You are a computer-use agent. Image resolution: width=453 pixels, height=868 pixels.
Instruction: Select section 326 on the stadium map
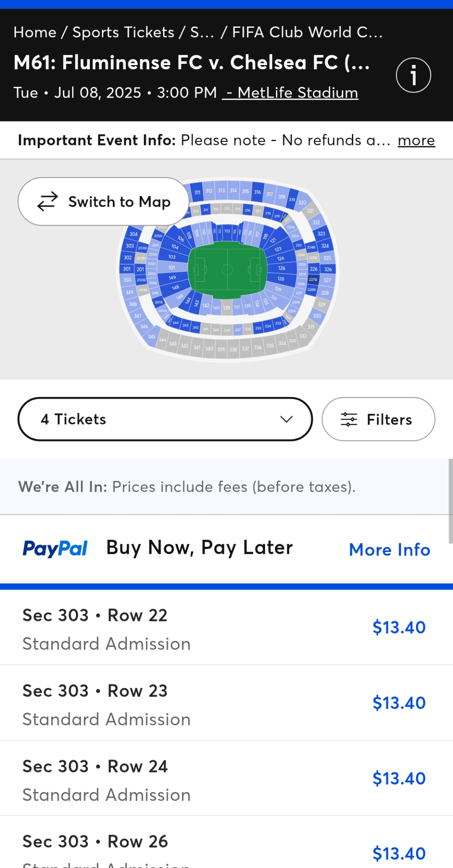click(328, 270)
